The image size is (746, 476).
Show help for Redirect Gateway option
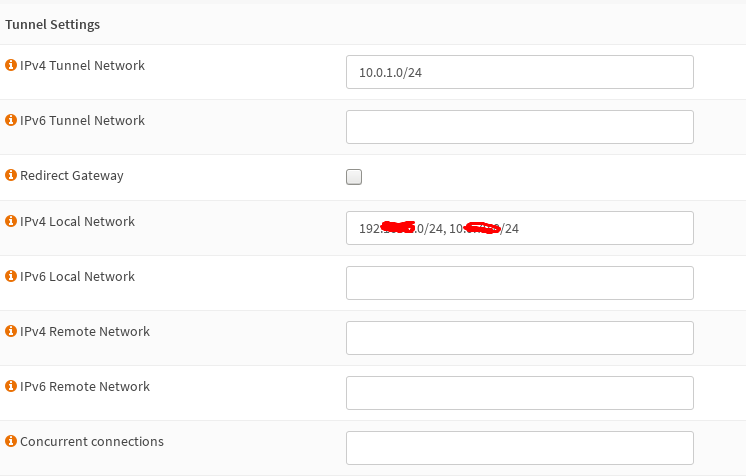coord(11,176)
